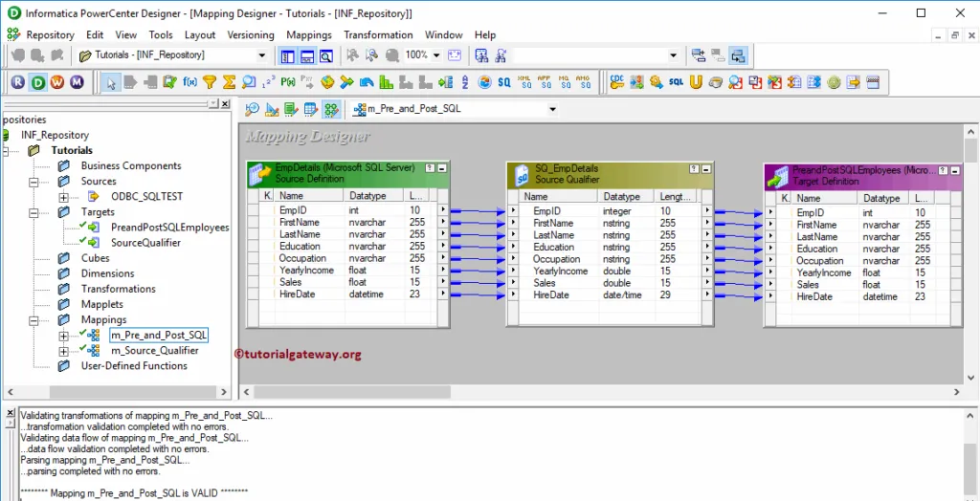Open the Mapping Designer workspace tool icon

click(x=331, y=109)
